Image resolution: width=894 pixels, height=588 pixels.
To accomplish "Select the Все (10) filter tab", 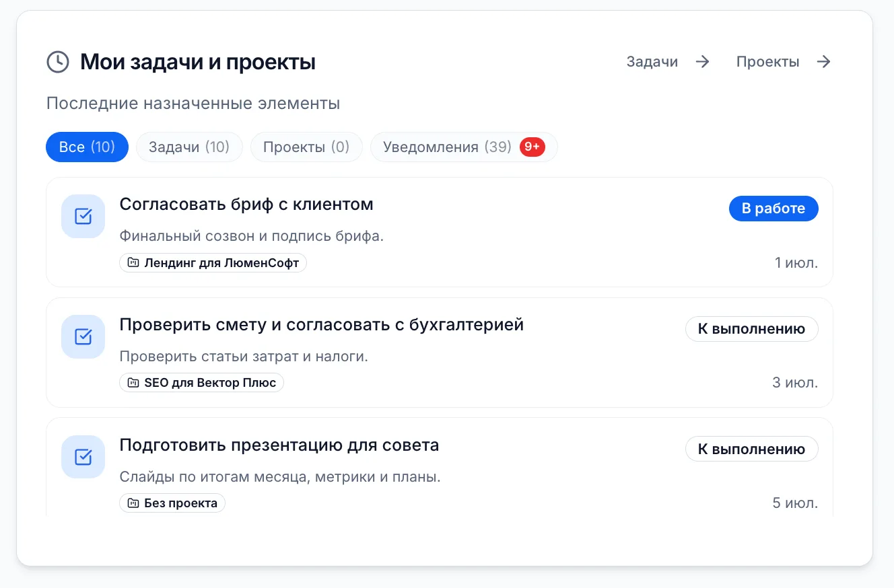I will pos(87,147).
